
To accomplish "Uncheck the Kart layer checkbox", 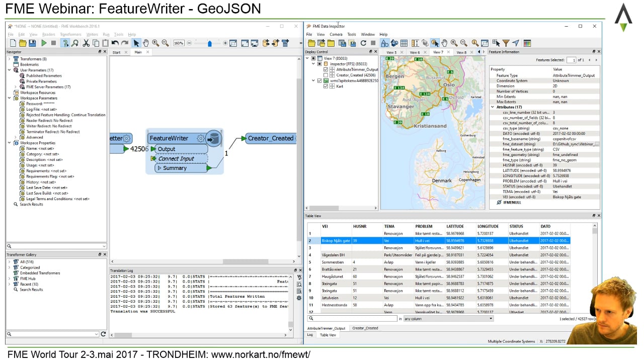I will 326,86.
